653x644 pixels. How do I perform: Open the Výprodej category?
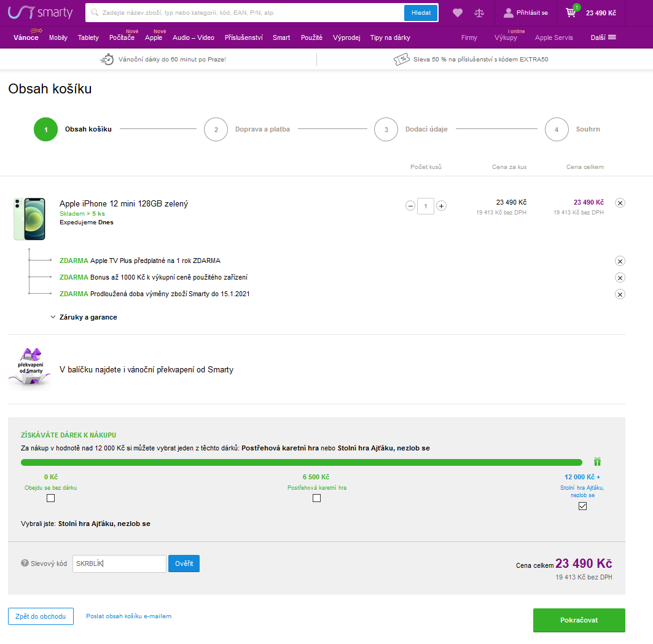click(x=346, y=37)
